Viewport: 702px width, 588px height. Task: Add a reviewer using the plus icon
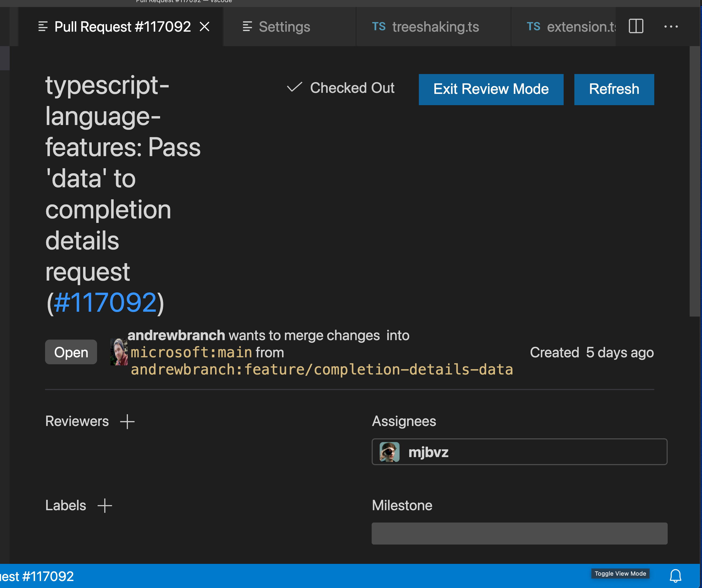[127, 422]
